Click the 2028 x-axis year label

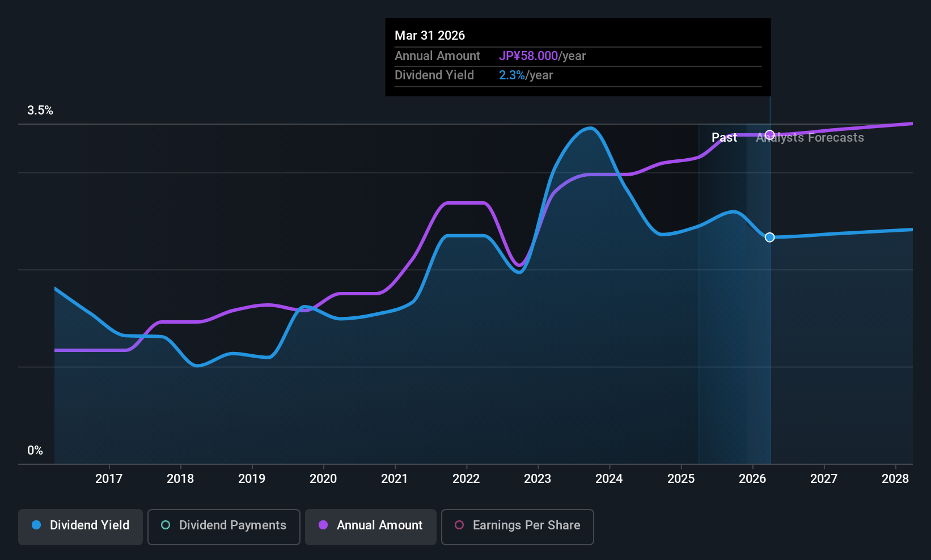tap(895, 479)
